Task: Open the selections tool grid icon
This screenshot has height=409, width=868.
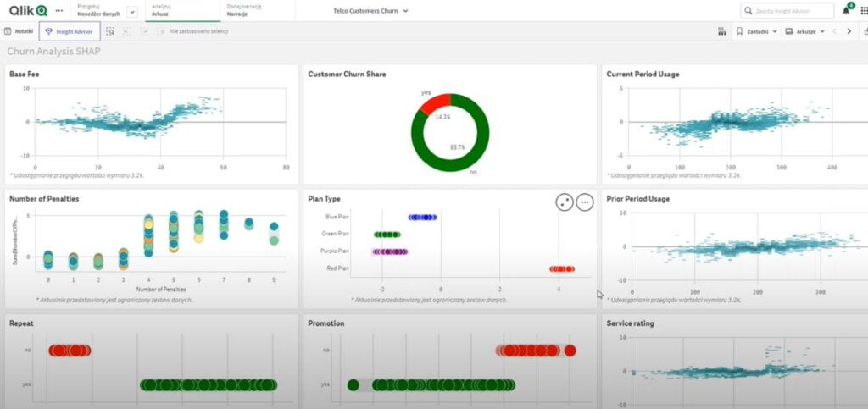Action: pyautogui.click(x=721, y=31)
